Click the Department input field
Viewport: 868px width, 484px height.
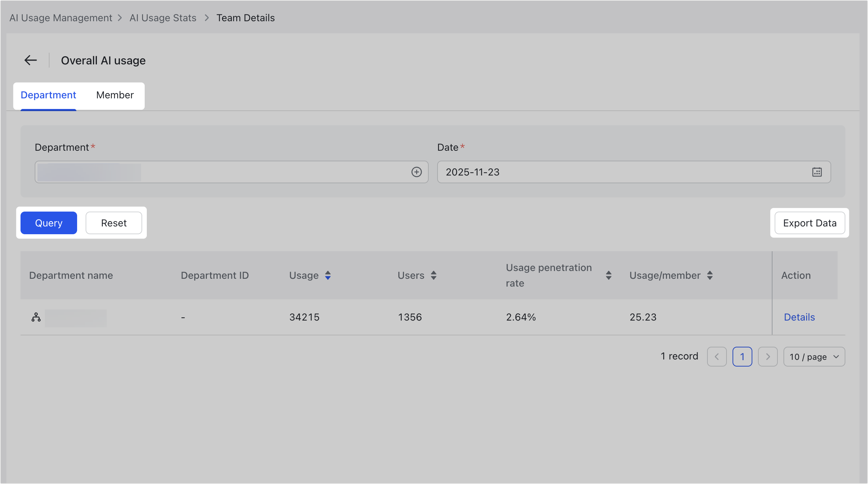pos(231,172)
